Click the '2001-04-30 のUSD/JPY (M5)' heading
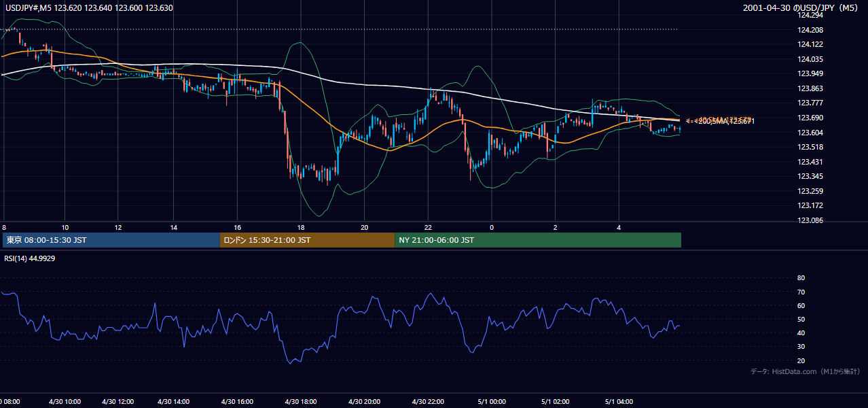Image resolution: width=868 pixels, height=408 pixels. [801, 8]
